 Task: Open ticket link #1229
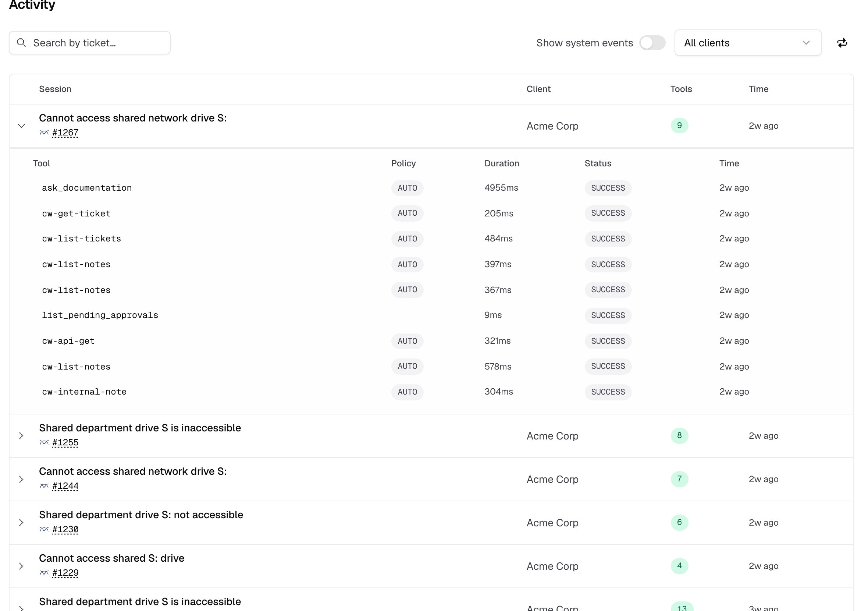pos(65,573)
